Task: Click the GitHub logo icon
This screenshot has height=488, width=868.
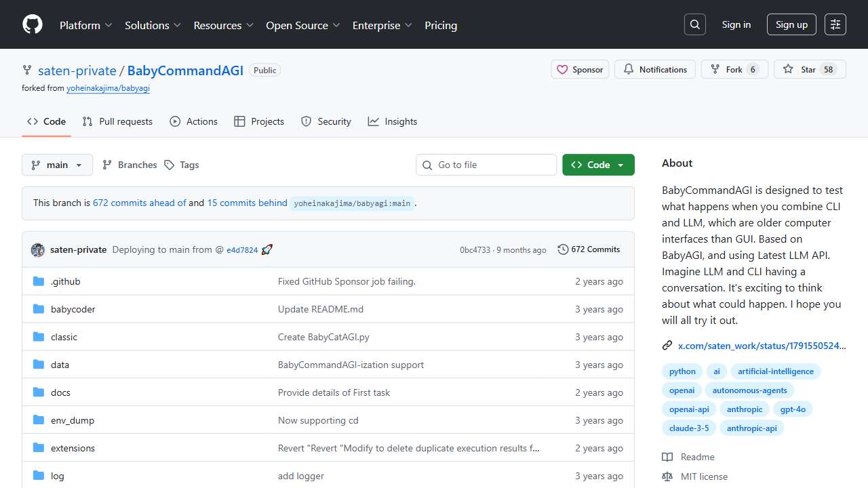Action: (x=33, y=25)
